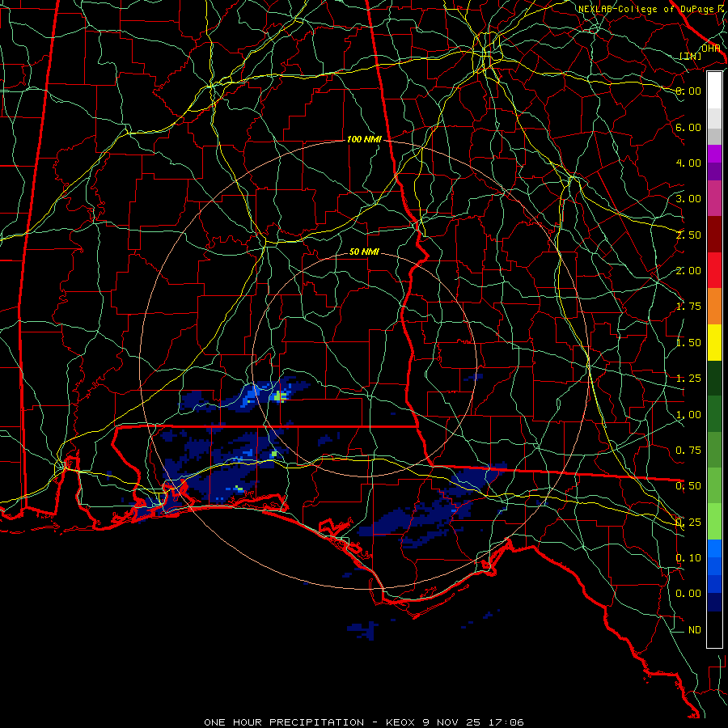Image resolution: width=728 pixels, height=728 pixels.
Task: Click the "100 NMI" range ring label
Action: coord(364,139)
